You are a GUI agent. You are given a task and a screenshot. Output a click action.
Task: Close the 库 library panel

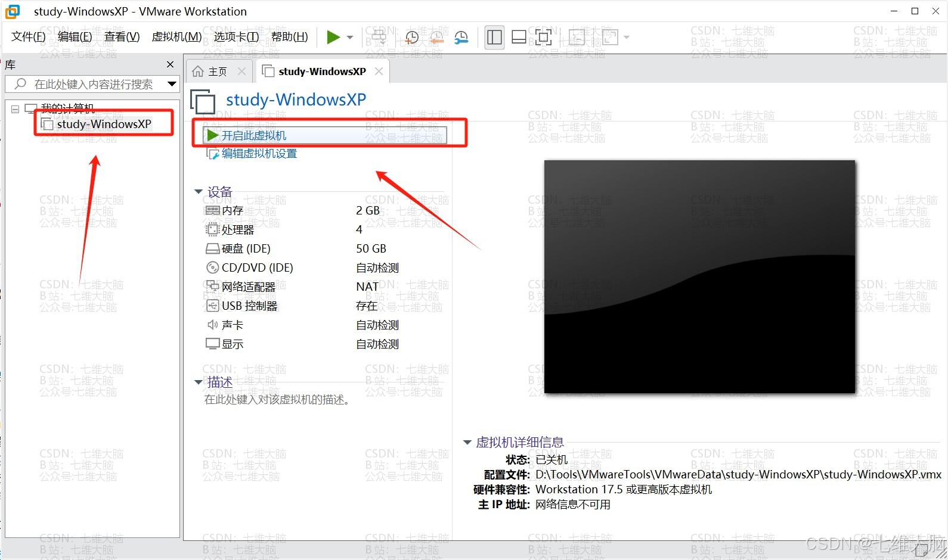pos(170,64)
